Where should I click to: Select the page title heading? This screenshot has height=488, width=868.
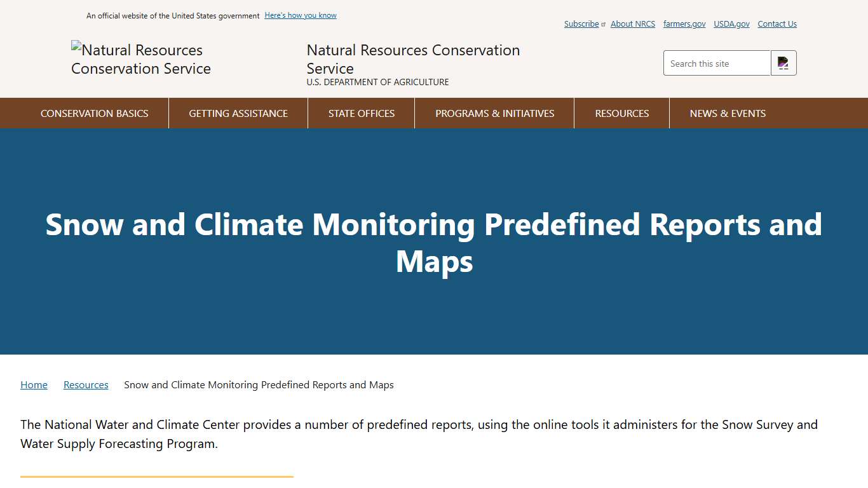[434, 242]
